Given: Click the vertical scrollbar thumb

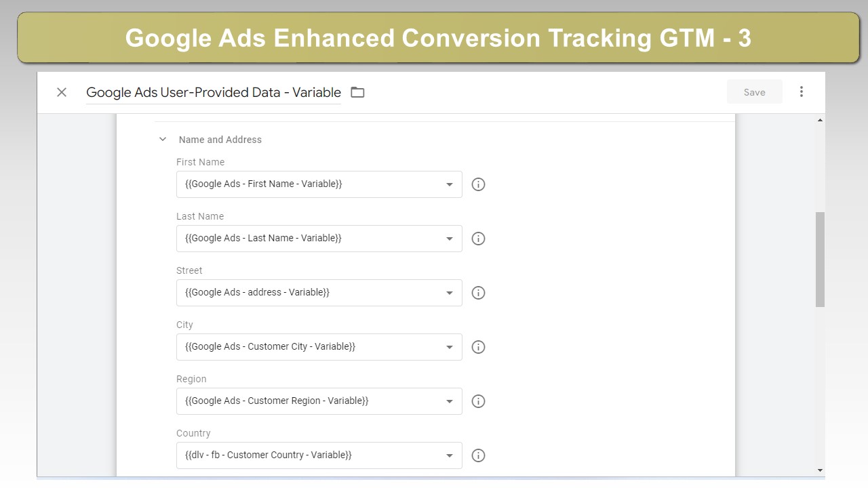Looking at the screenshot, I should tap(820, 260).
